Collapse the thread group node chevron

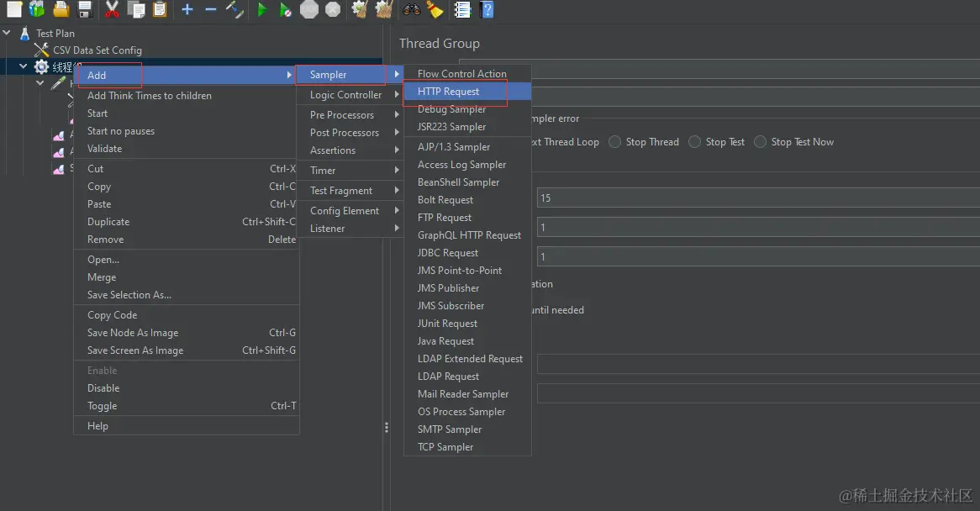[x=24, y=66]
